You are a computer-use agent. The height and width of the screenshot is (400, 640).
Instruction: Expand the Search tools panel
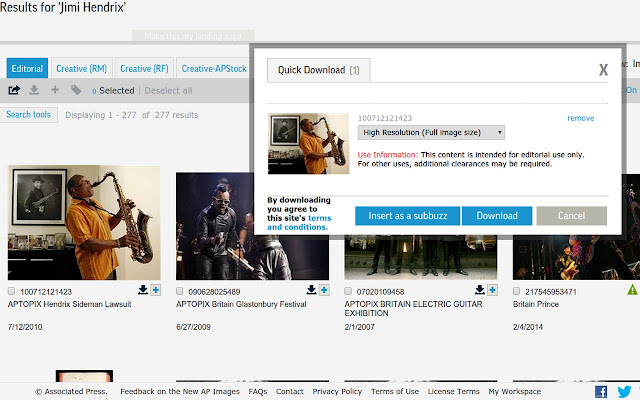coord(29,115)
